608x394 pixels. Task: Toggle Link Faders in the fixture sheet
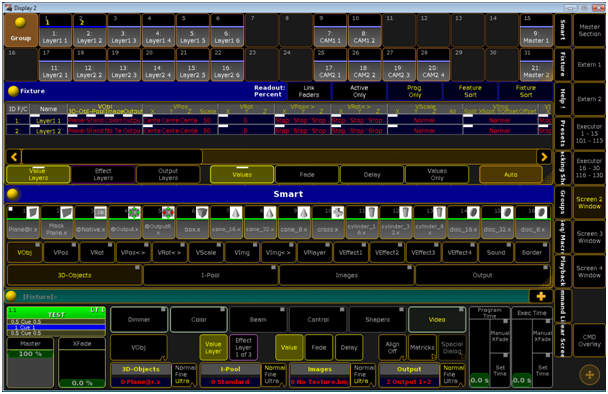pyautogui.click(x=309, y=92)
